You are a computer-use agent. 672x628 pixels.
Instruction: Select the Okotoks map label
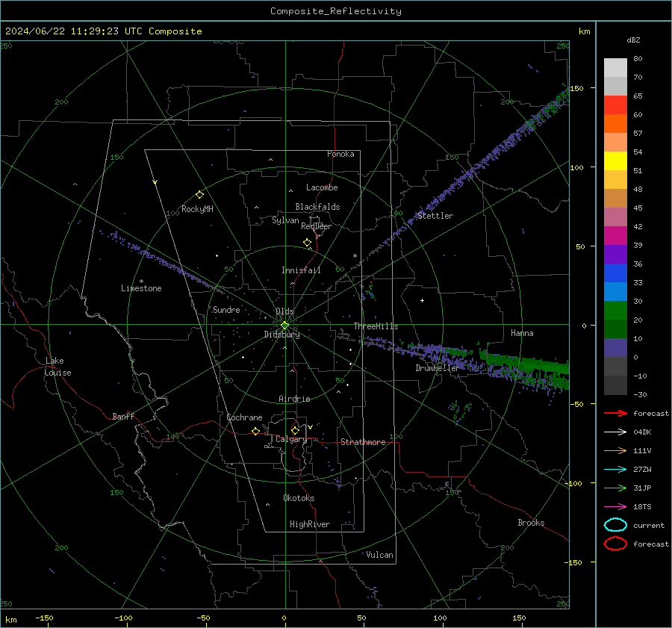(299, 498)
